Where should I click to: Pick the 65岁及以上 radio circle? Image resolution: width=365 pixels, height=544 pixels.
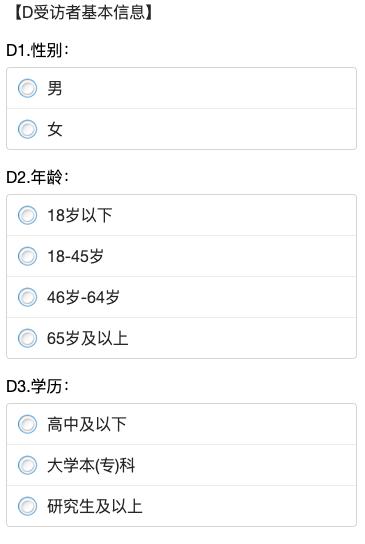[x=27, y=338]
